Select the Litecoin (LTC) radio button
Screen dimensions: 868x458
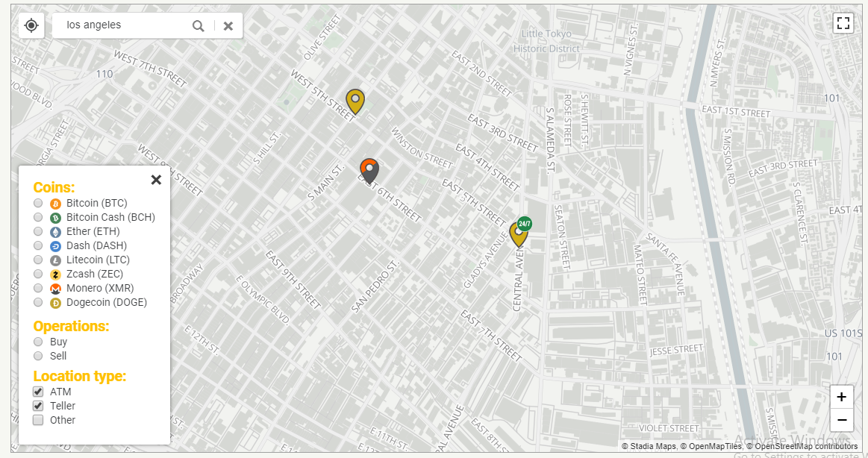click(38, 260)
